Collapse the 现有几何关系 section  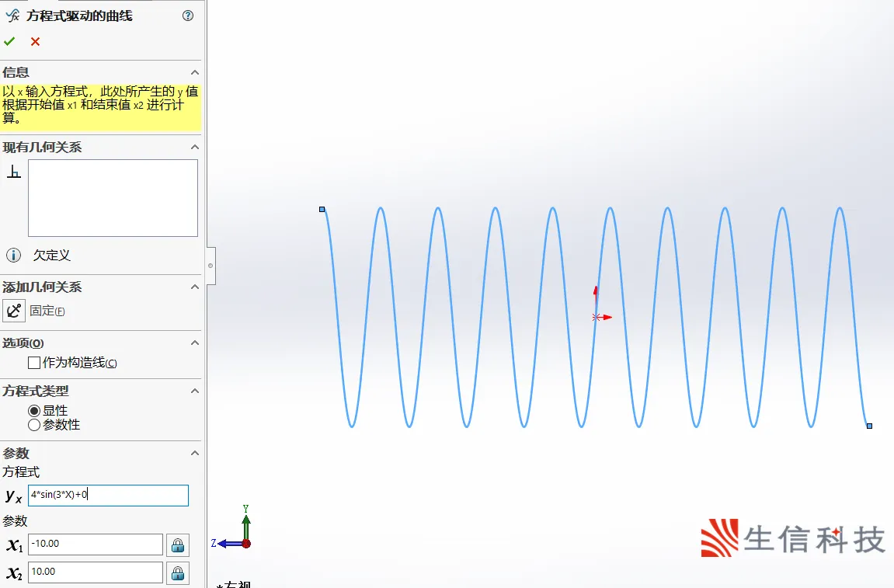point(194,147)
